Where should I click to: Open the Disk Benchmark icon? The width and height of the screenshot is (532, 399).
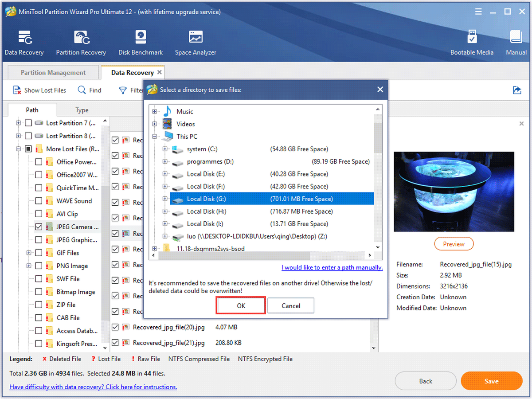pos(140,38)
